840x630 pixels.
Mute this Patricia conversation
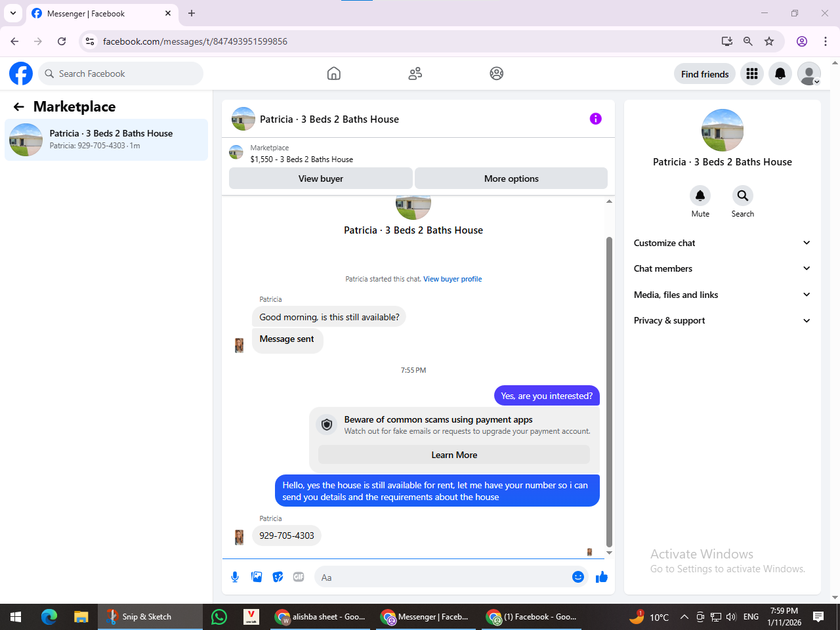[700, 196]
